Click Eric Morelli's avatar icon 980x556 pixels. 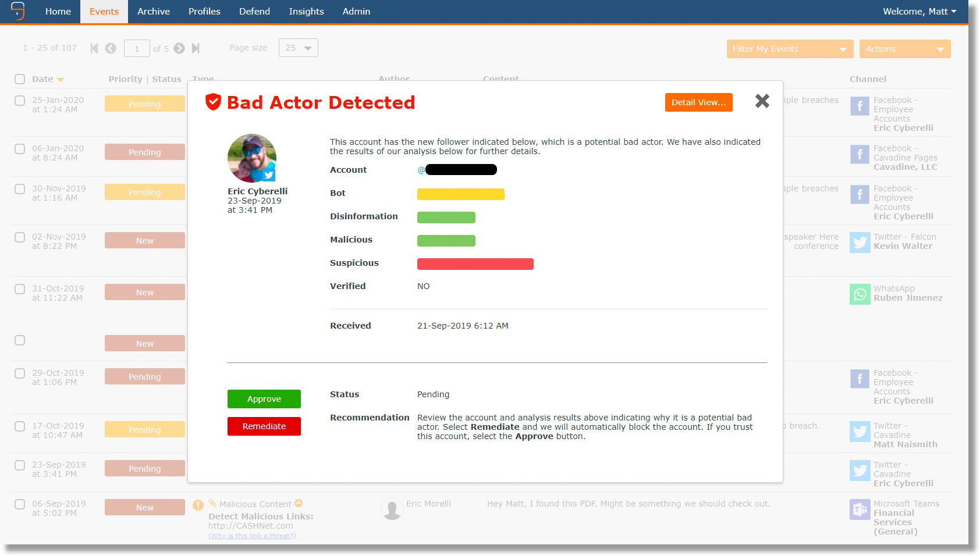click(x=392, y=509)
